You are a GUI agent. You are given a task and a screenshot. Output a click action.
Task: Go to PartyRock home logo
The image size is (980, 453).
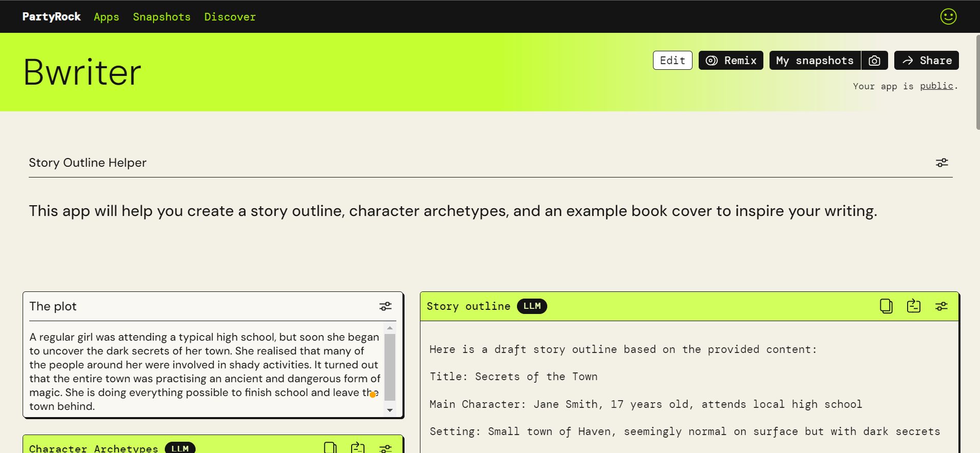point(51,16)
